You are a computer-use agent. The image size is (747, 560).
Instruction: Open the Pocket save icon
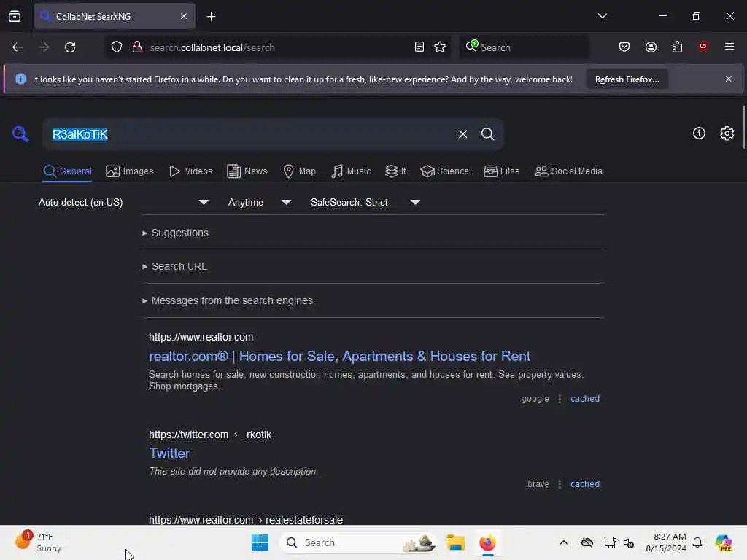click(x=624, y=47)
